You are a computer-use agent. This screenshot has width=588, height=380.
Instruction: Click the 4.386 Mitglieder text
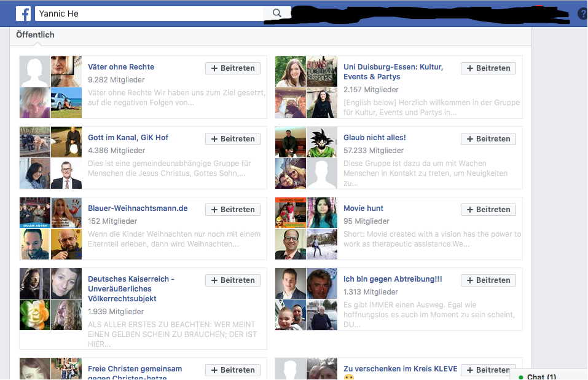[x=116, y=151]
